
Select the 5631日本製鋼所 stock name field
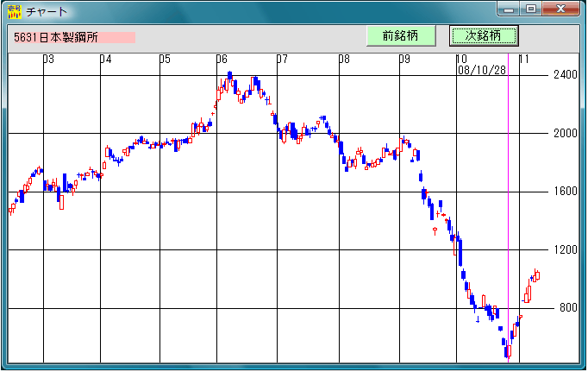click(x=74, y=37)
